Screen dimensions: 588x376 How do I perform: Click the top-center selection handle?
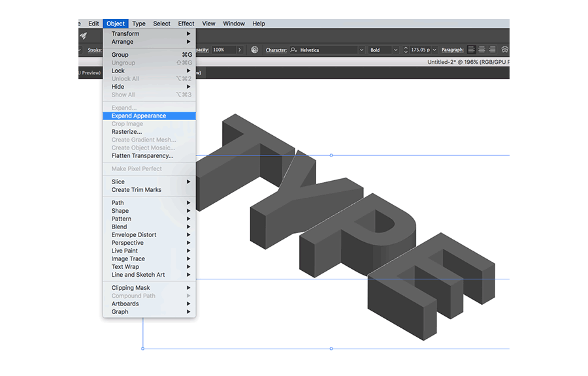pos(331,155)
